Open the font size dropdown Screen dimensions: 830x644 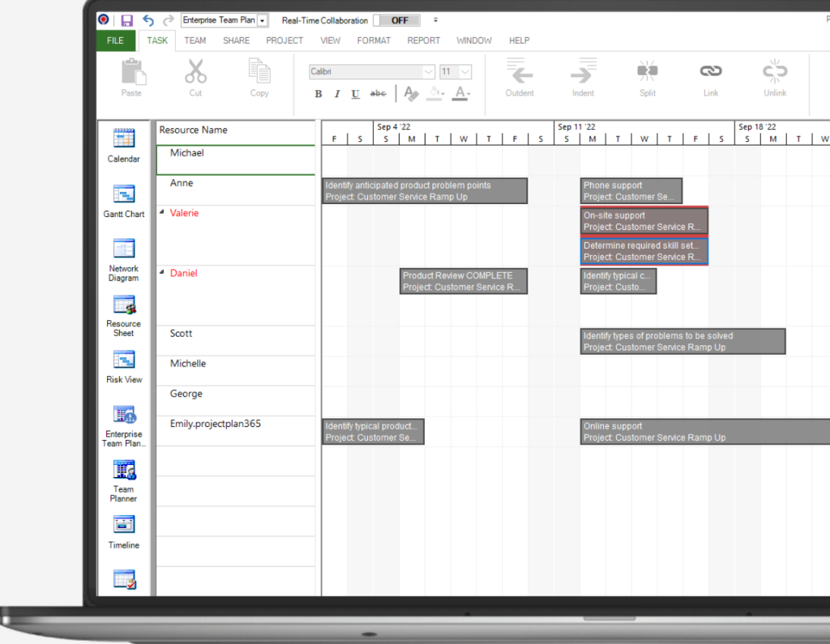(x=464, y=71)
